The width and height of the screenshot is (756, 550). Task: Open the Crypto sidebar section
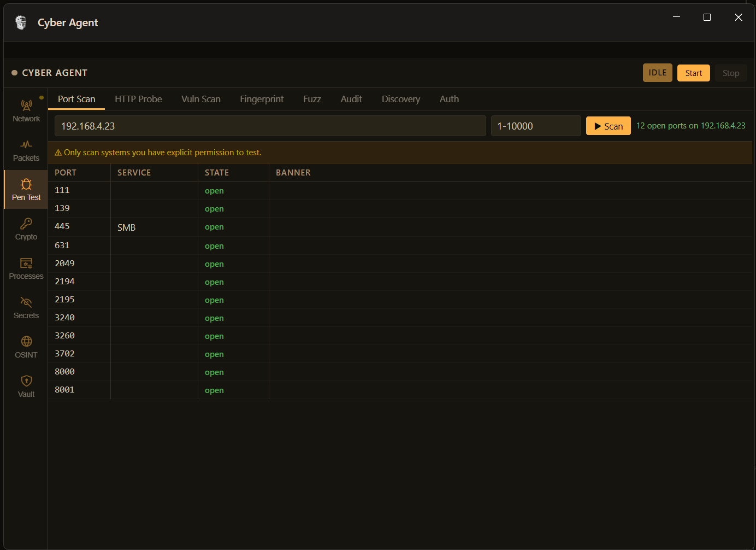click(x=26, y=229)
